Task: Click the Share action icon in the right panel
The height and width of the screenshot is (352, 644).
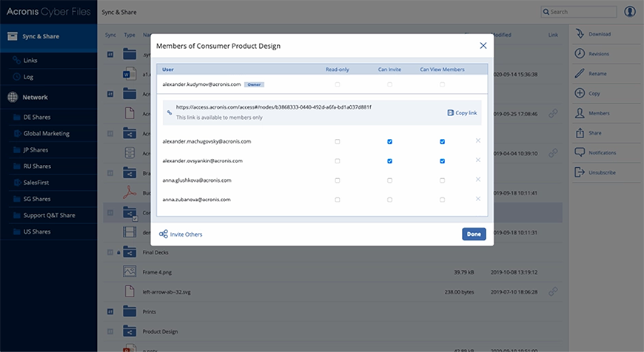Action: (580, 132)
